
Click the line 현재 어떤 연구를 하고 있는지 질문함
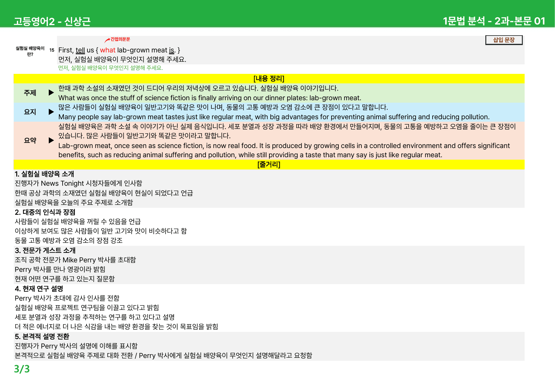[65, 279]
